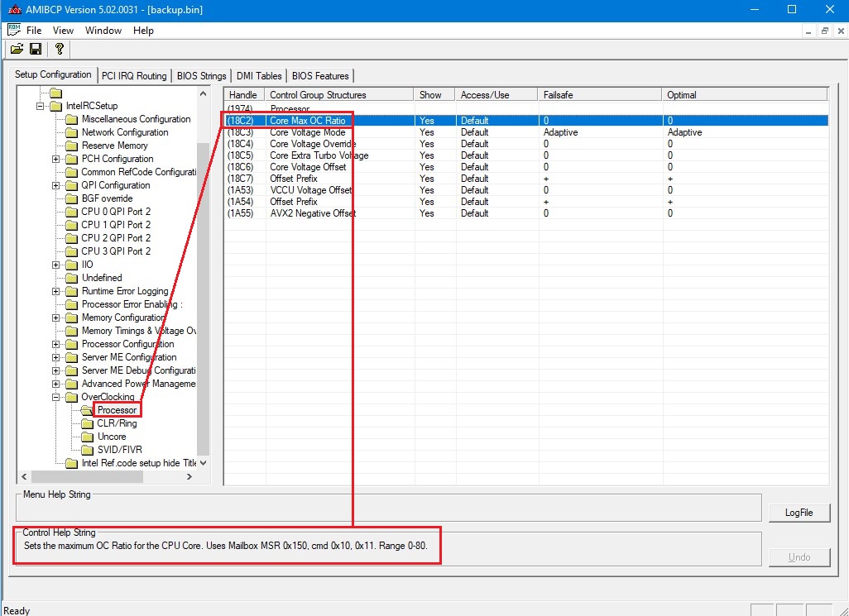The width and height of the screenshot is (849, 616).
Task: Select the Core Voltage Override row
Action: (526, 144)
